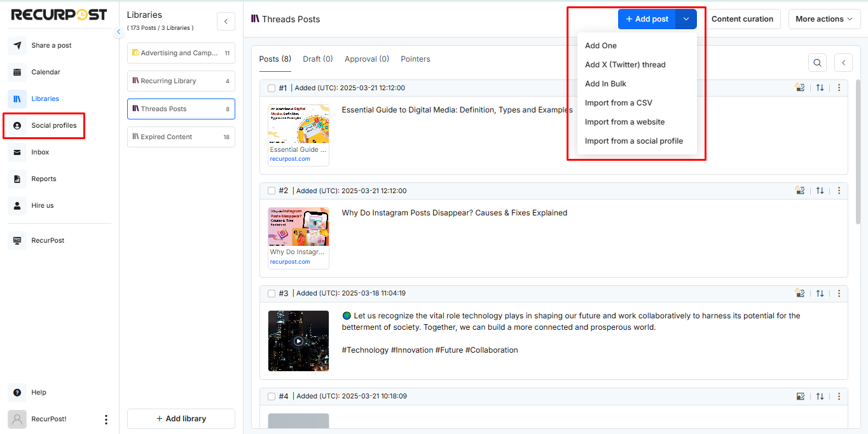Open the account three-dot menu
Viewport: 868px width, 434px height.
(106, 419)
